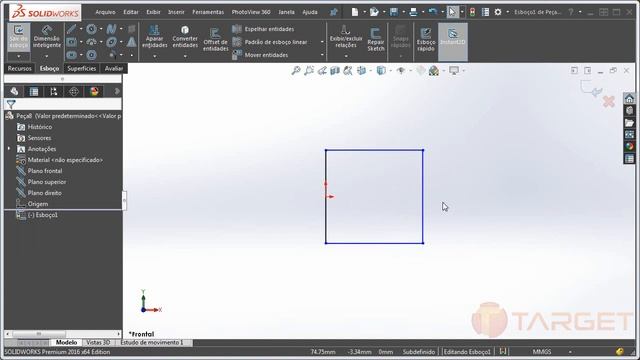Open the Padrão de esboço linear dropdown arrow

click(x=322, y=42)
